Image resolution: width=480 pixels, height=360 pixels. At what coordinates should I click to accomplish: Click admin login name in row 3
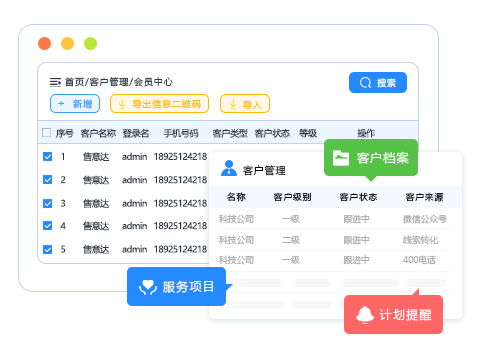pyautogui.click(x=134, y=203)
